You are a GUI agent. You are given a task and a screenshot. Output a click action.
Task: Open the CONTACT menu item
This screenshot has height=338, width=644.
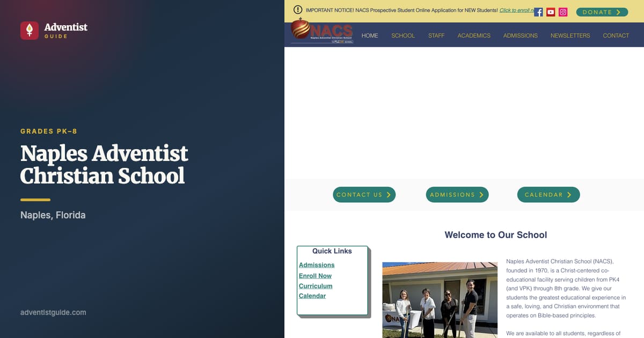coord(616,35)
